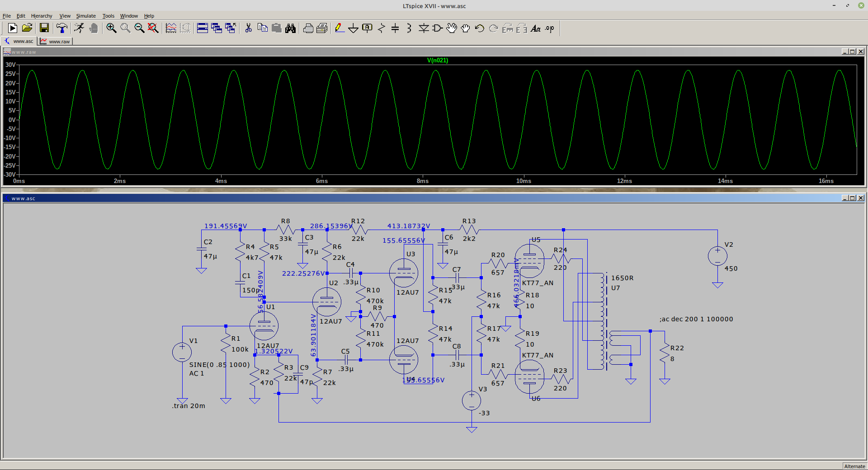Viewport: 868px width, 470px height.
Task: Halt the simulation with the hand icon
Action: (94, 28)
